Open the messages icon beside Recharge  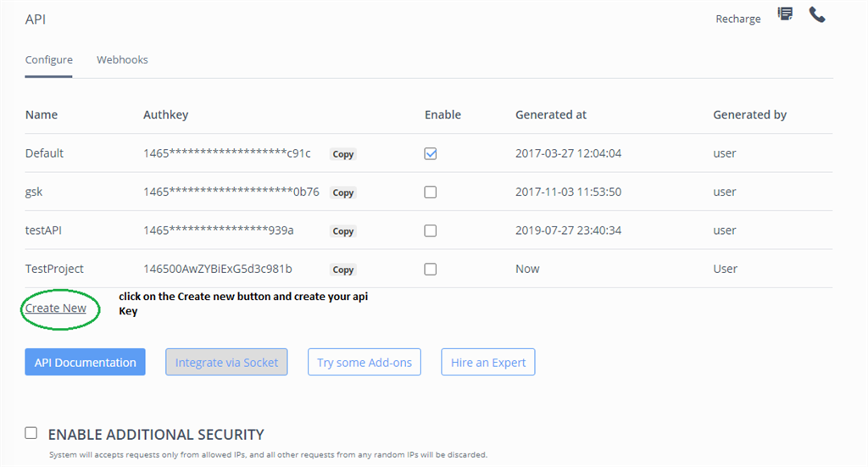tap(786, 14)
